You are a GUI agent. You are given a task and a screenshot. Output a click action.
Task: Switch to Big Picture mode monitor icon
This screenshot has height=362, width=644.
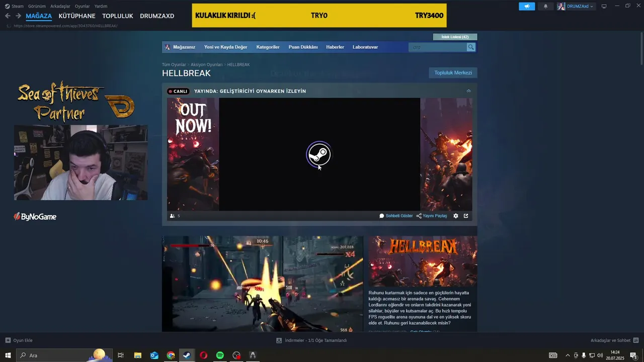tap(604, 6)
